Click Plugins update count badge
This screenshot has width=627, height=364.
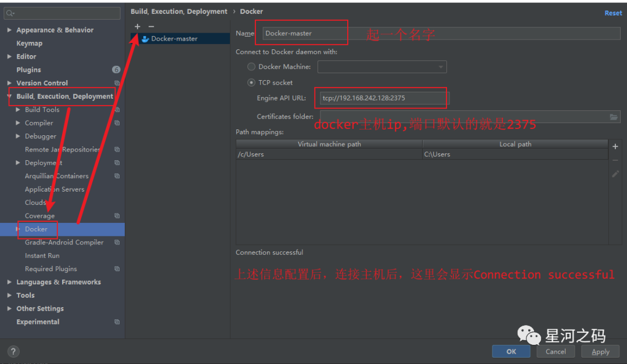[116, 70]
